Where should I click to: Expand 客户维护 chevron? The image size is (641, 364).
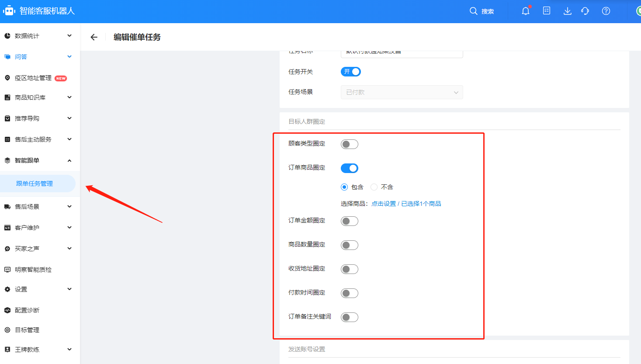pos(69,228)
